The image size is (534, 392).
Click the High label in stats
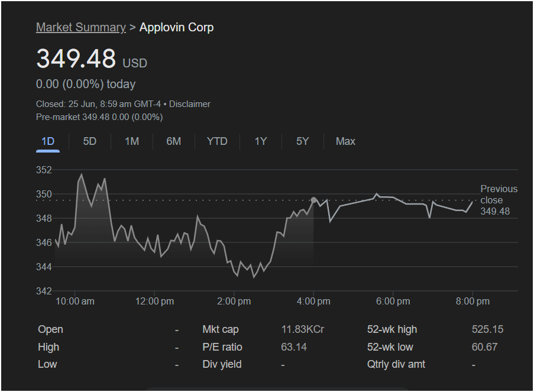click(48, 347)
